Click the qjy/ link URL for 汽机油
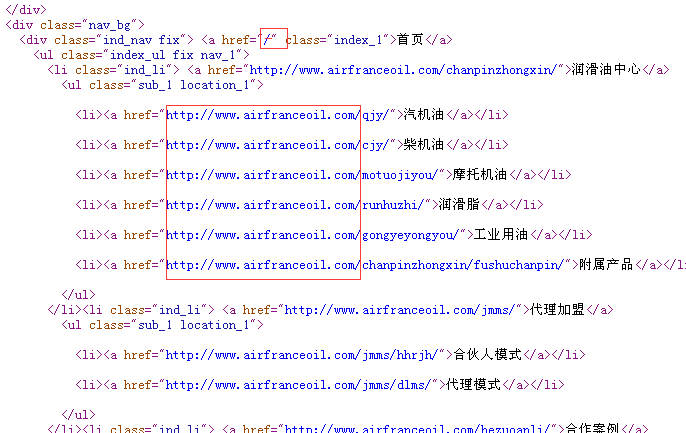The height and width of the screenshot is (433, 686). coord(277,115)
